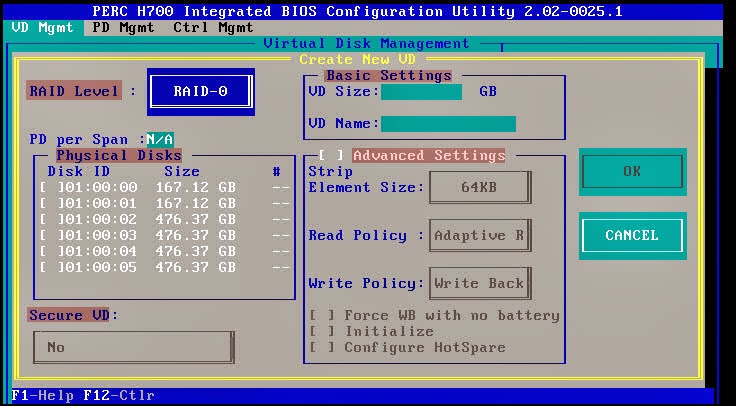Switch to the Ctrl Mgmt tab
The image size is (736, 406).
tap(213, 28)
